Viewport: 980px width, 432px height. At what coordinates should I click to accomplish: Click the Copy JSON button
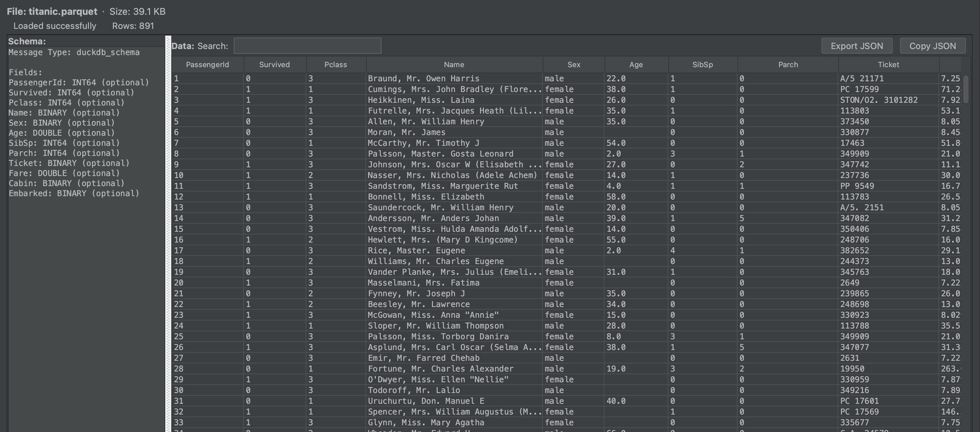pos(932,46)
